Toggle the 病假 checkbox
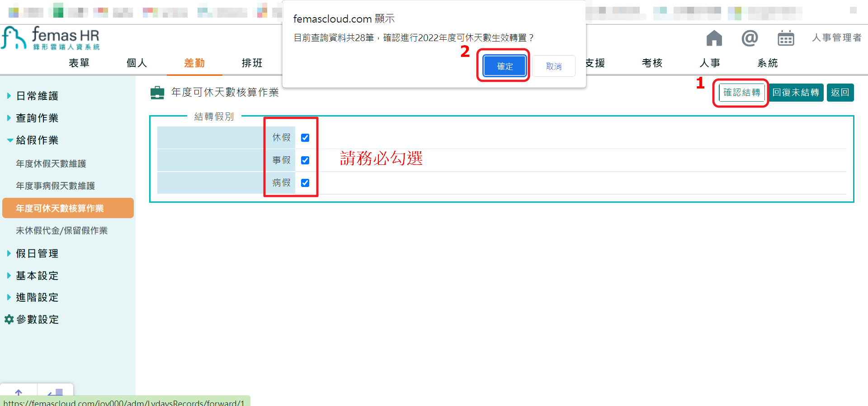This screenshot has width=868, height=406. (305, 183)
